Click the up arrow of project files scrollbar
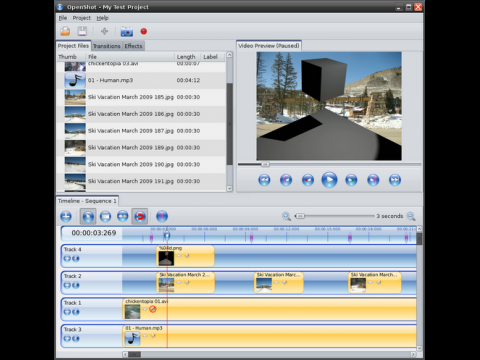 229,55
